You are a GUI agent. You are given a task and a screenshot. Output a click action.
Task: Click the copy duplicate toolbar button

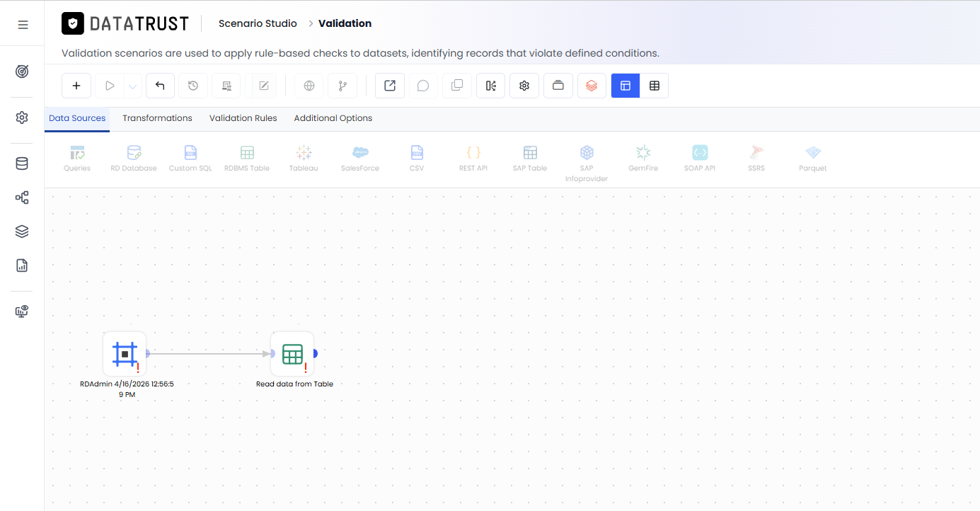[x=457, y=86]
